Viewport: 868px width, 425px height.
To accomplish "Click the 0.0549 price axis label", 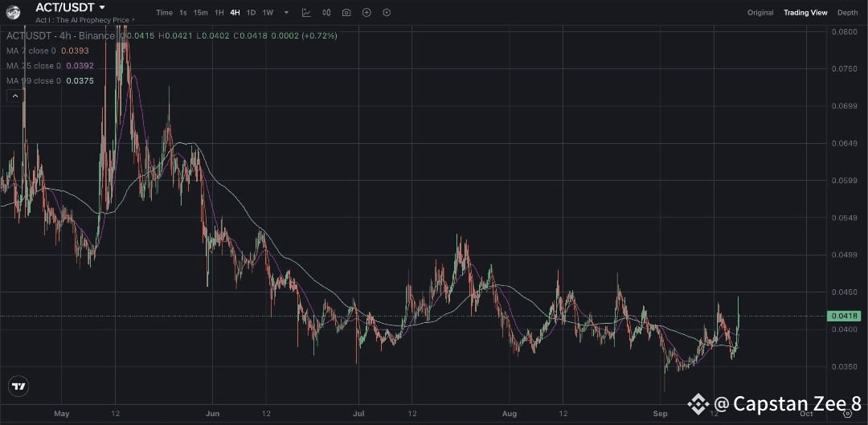I will click(x=844, y=218).
